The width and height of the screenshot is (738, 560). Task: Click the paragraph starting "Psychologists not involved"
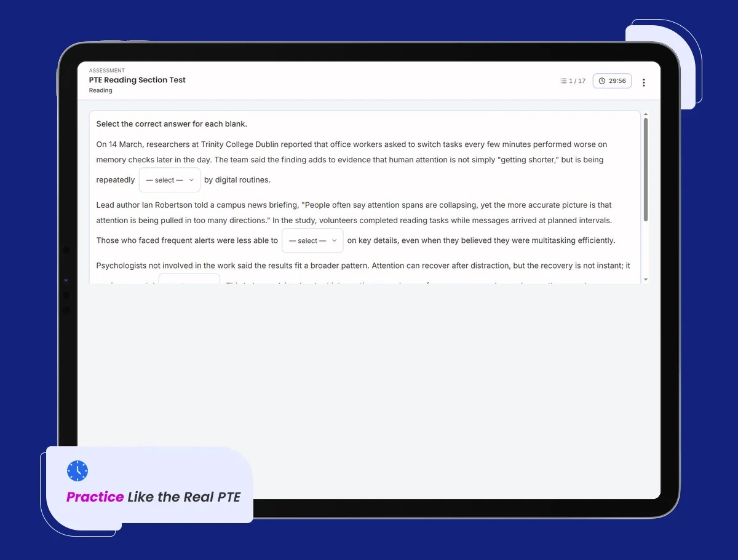(x=363, y=272)
